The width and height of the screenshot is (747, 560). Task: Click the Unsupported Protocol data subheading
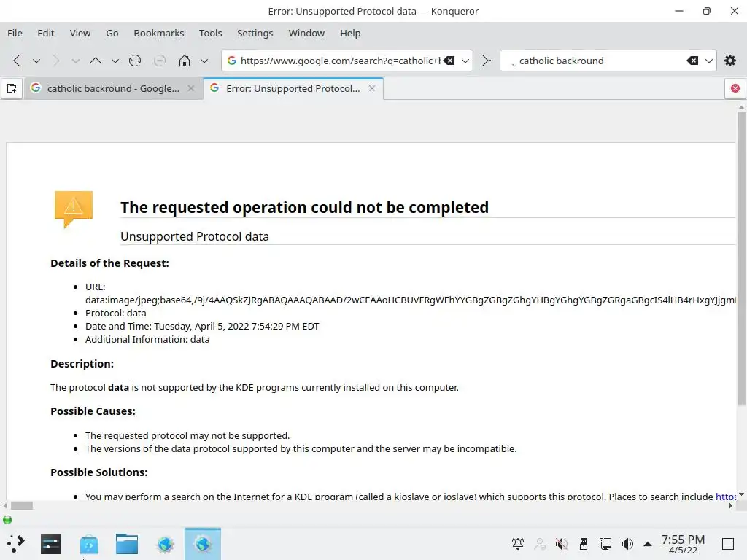point(194,236)
